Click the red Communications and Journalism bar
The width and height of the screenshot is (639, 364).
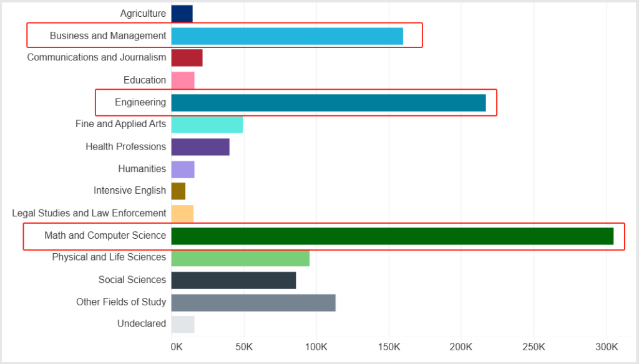187,58
